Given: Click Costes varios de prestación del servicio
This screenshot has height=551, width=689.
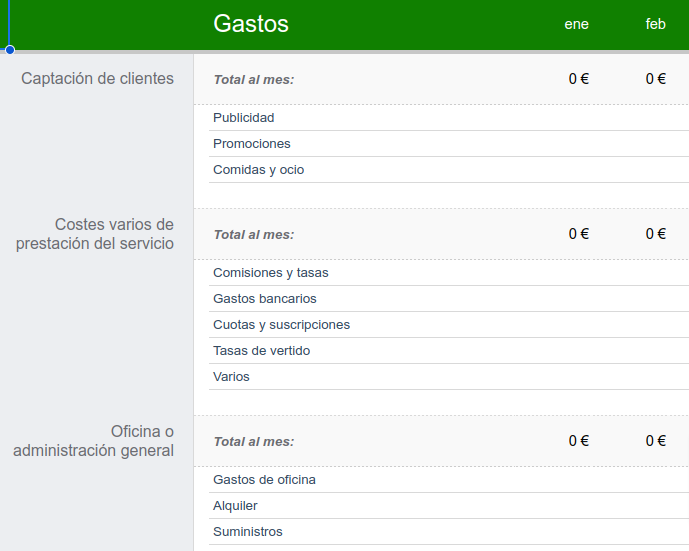Looking at the screenshot, I should (x=94, y=234).
